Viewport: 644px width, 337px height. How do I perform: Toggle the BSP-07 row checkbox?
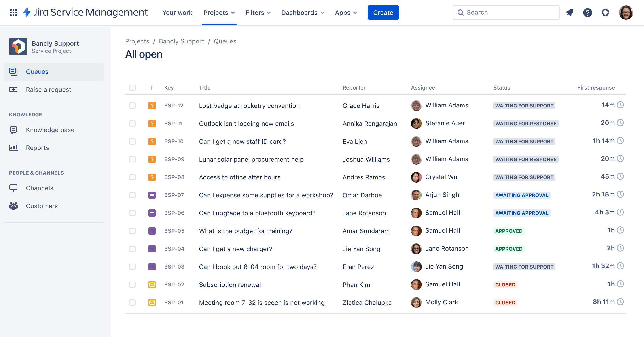click(132, 195)
